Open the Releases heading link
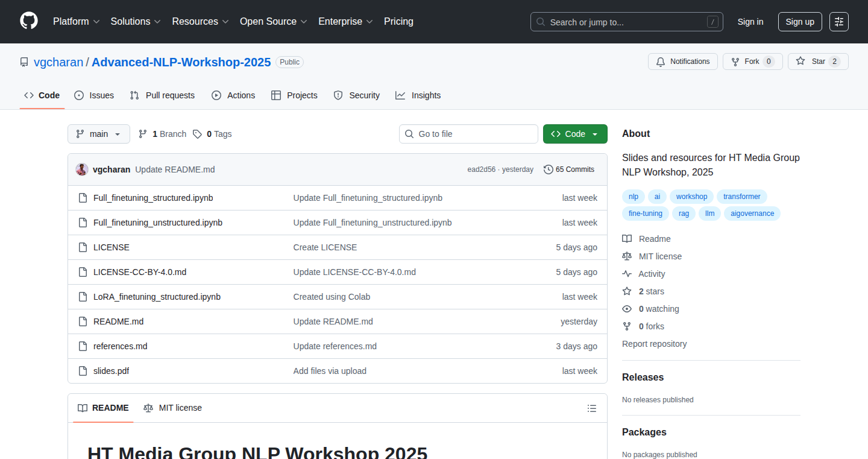This screenshot has height=459, width=868. pos(643,377)
